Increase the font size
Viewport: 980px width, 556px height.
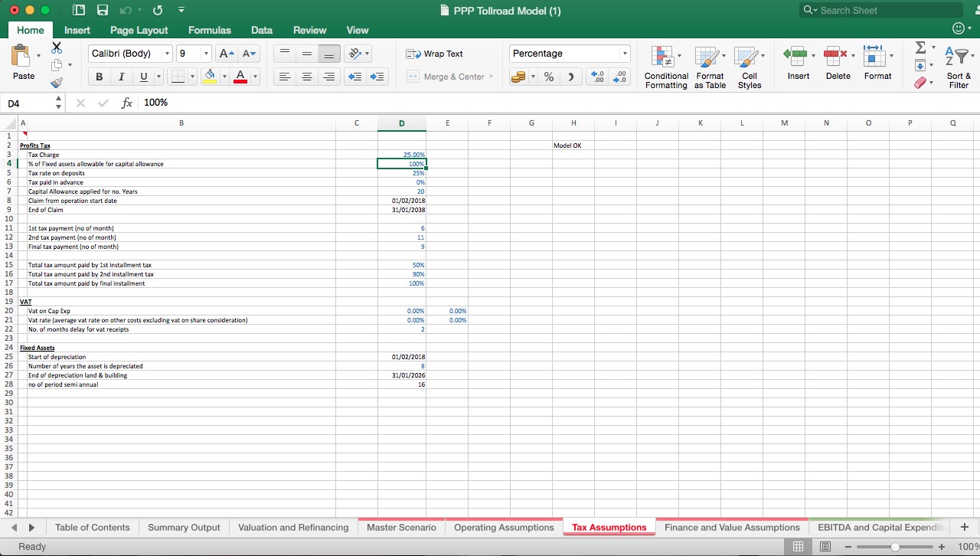click(227, 54)
